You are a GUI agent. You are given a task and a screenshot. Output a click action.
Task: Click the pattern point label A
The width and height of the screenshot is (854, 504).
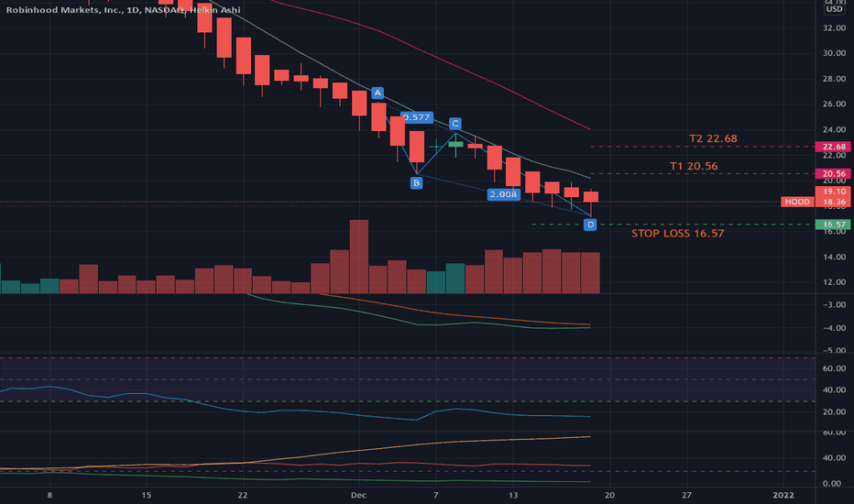(x=378, y=93)
